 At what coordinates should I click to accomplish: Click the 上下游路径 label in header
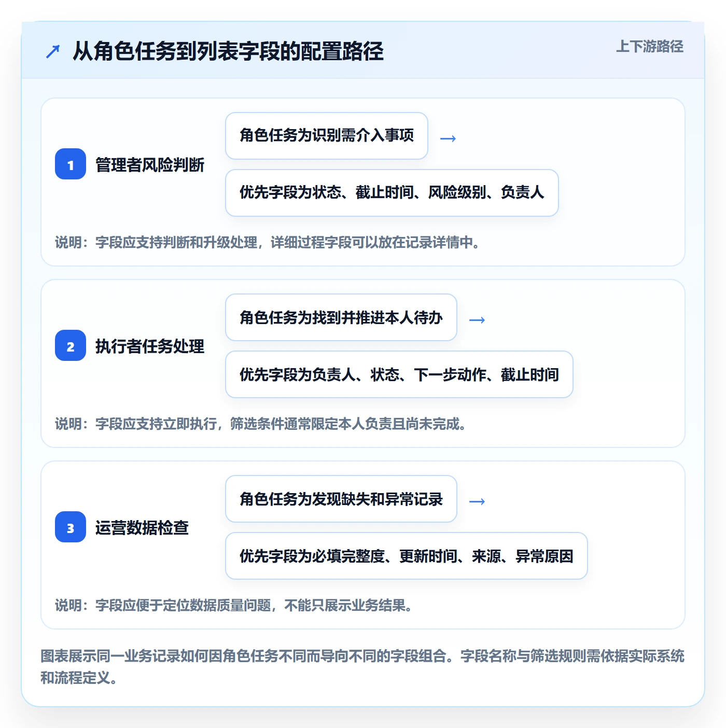650,46
